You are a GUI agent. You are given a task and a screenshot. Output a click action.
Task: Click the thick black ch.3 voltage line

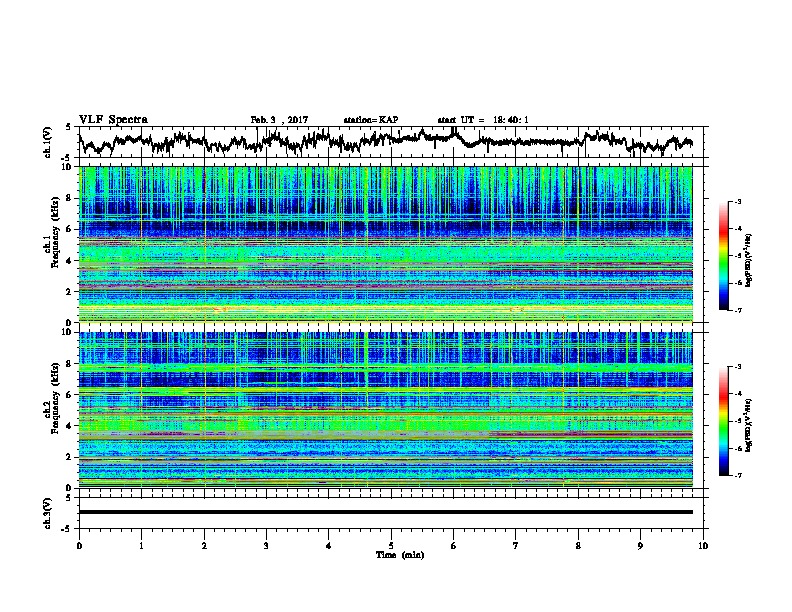click(386, 512)
